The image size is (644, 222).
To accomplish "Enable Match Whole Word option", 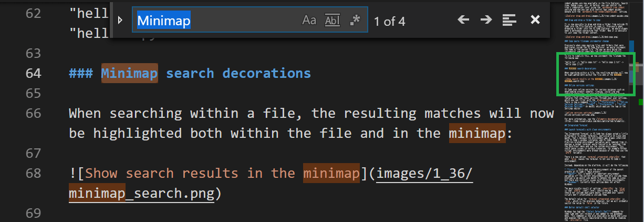I will click(333, 21).
